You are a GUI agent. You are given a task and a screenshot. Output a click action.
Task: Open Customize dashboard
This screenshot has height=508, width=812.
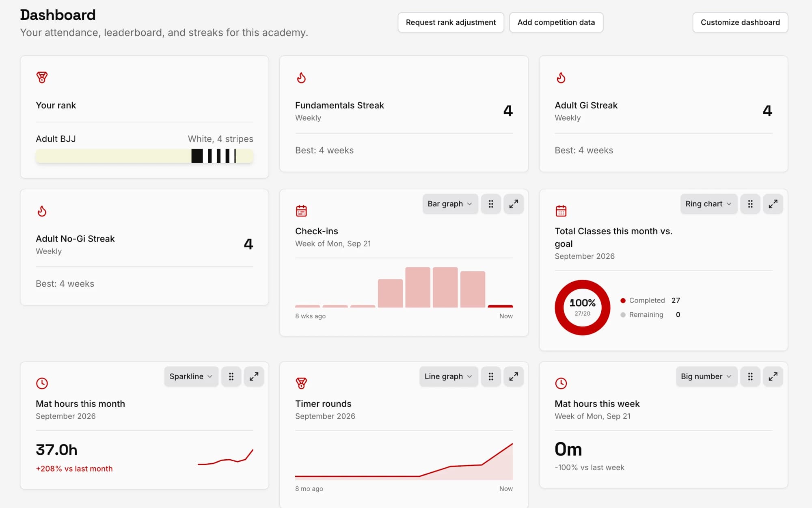(740, 22)
